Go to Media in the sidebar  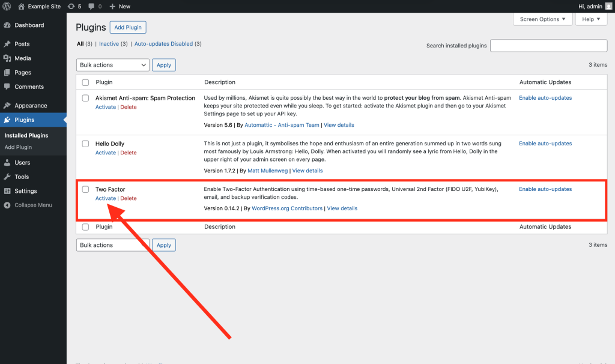23,58
